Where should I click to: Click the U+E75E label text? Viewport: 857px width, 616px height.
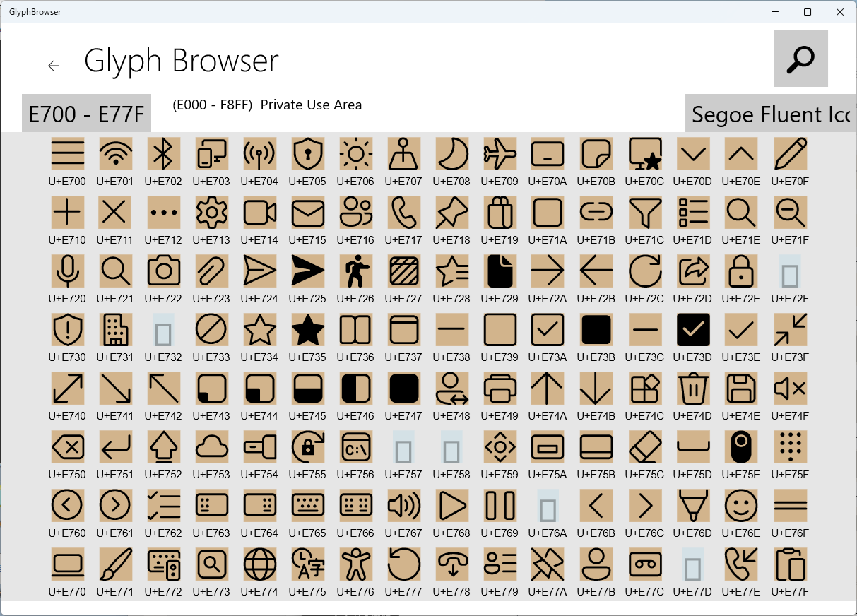click(740, 475)
